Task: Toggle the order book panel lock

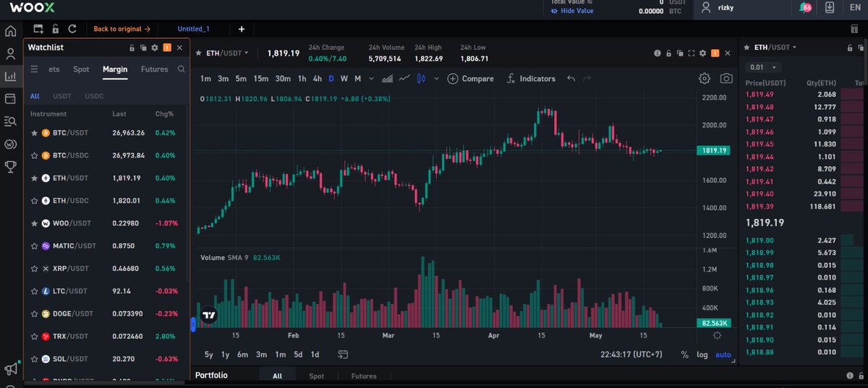Action: (849, 48)
